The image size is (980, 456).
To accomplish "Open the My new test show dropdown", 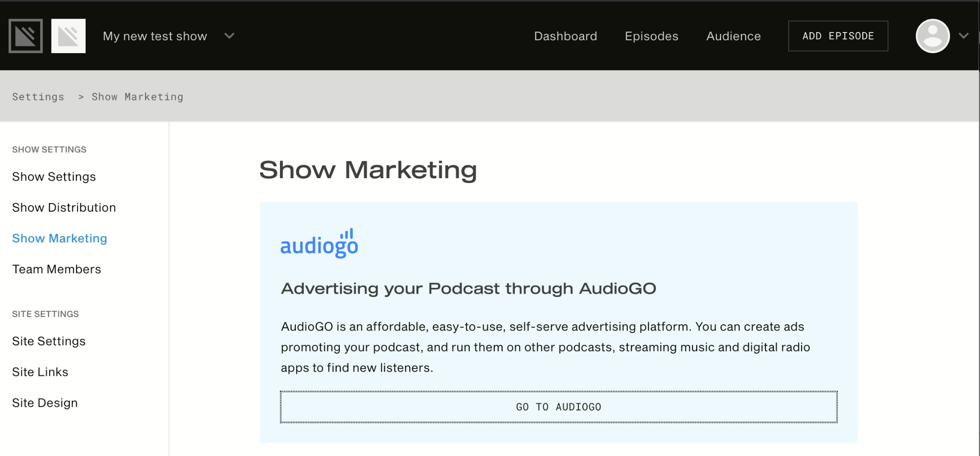I will [155, 36].
